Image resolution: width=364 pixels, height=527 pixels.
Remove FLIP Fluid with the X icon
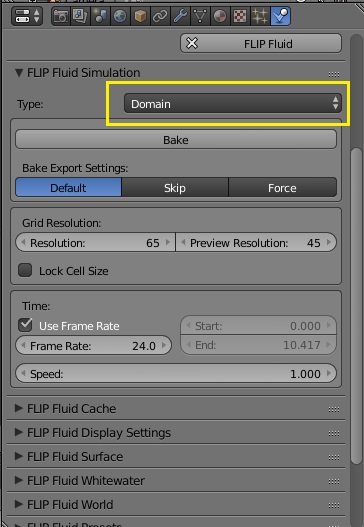tap(192, 43)
